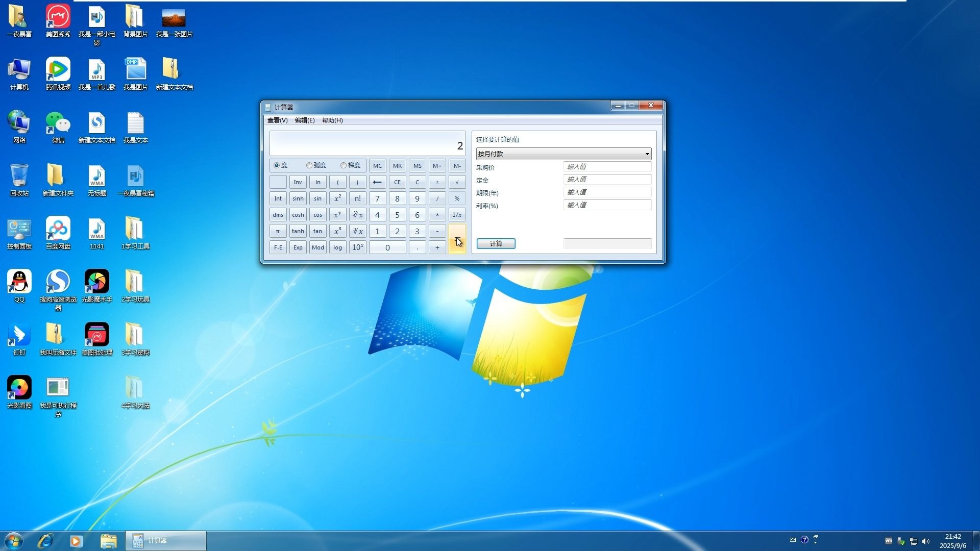980x551 pixels.
Task: Click the 利率(%) interest rate input field
Action: (x=607, y=205)
